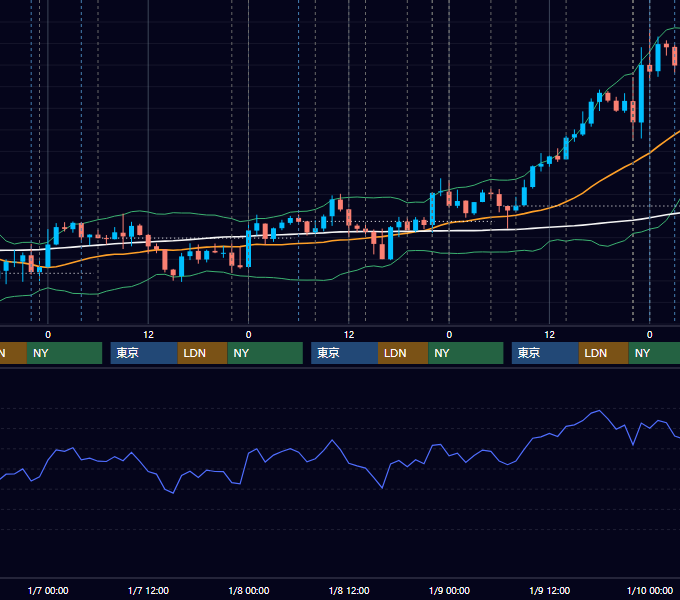
Task: Select the NY session block starting at 1/8 00:00
Action: (x=265, y=353)
